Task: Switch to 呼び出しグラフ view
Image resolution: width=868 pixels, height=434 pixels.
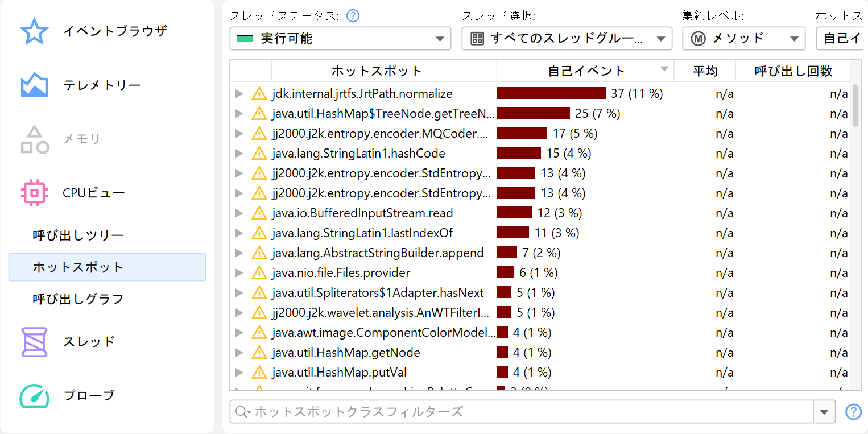Action: coord(78,299)
